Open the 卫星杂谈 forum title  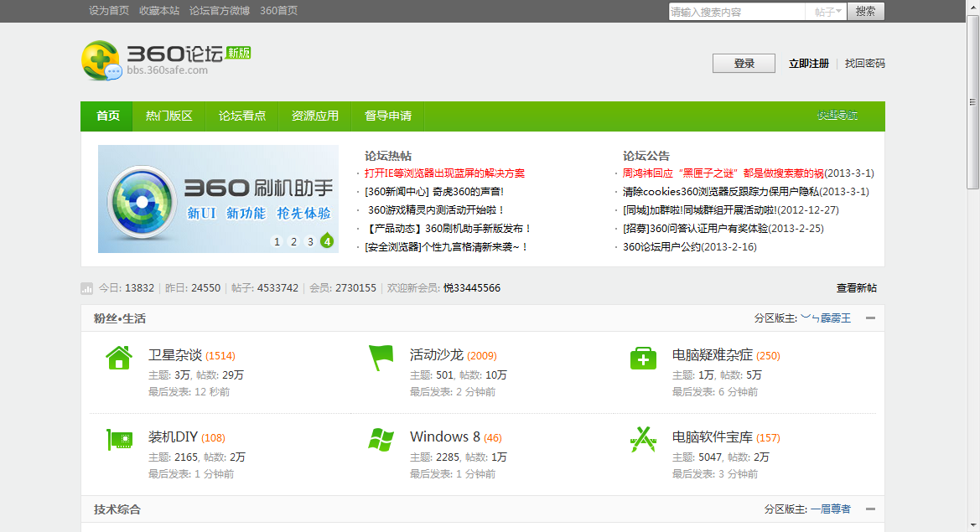coord(175,354)
